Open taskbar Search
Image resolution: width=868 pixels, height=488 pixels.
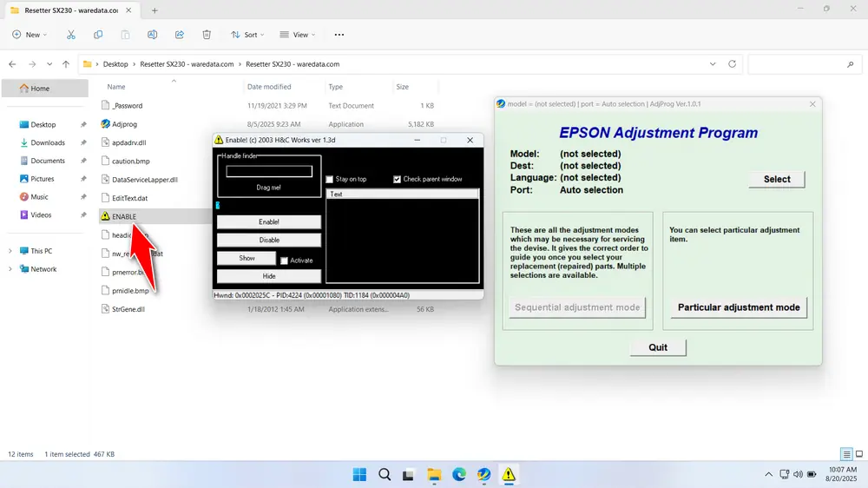click(385, 475)
